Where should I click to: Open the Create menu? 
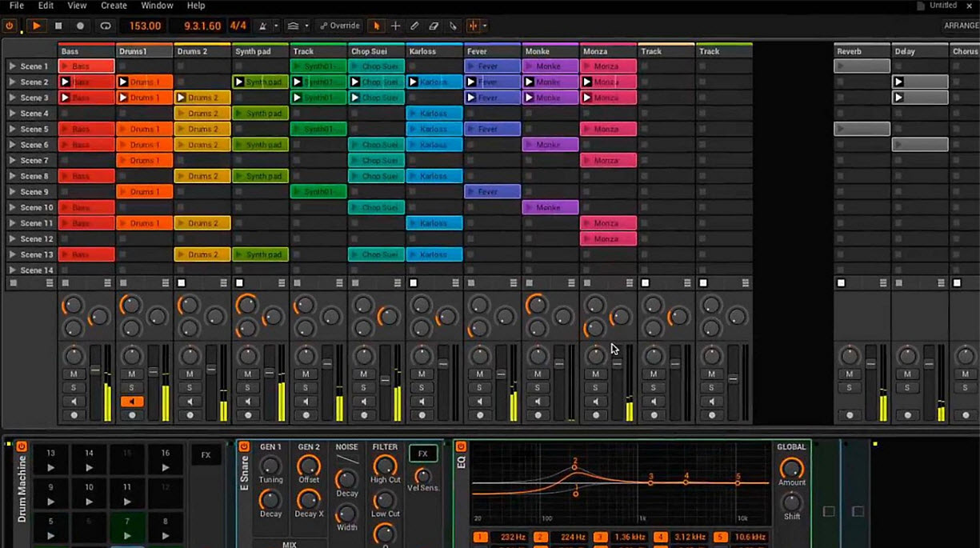[114, 6]
